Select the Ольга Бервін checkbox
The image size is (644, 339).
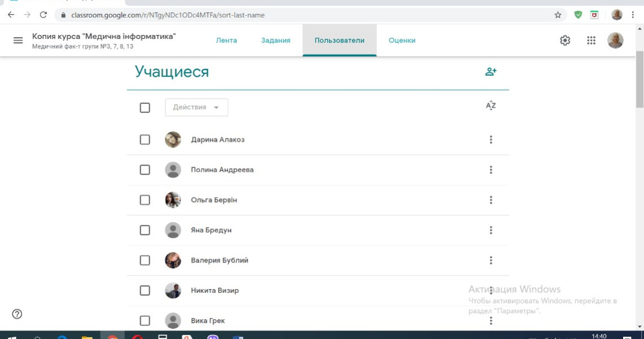(145, 200)
